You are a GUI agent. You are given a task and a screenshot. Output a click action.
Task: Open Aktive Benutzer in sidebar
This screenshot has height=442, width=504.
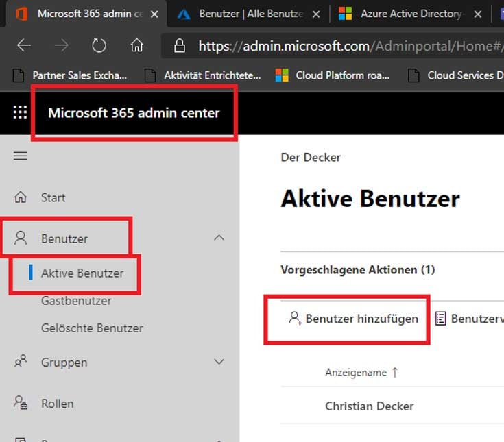coord(82,273)
